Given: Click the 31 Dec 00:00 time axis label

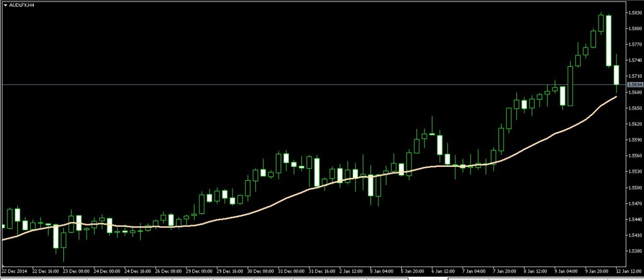Looking at the screenshot, I should 291,271.
